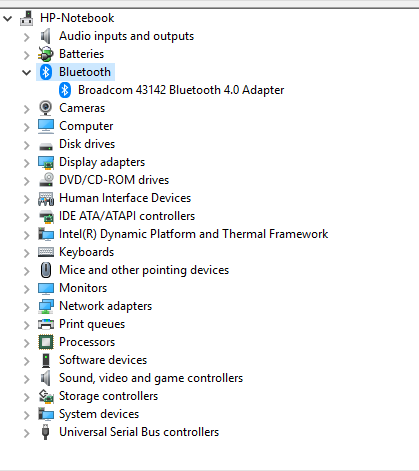Expand the Batteries category
Image resolution: width=419 pixels, height=471 pixels.
[x=27, y=55]
